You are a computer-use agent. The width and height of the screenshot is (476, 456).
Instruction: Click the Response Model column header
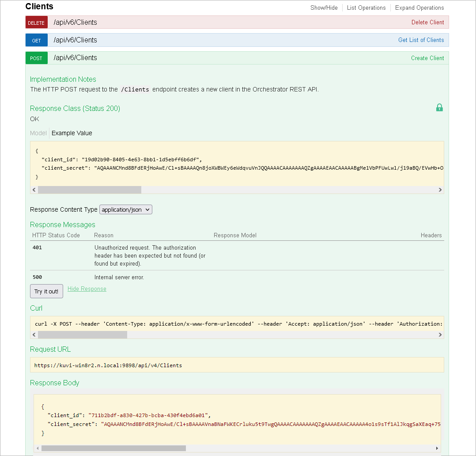(235, 236)
